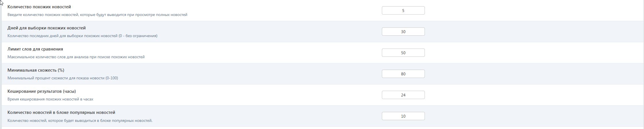Click the Кеширование результатов (часы) label
This screenshot has width=644, height=129.
[42, 91]
